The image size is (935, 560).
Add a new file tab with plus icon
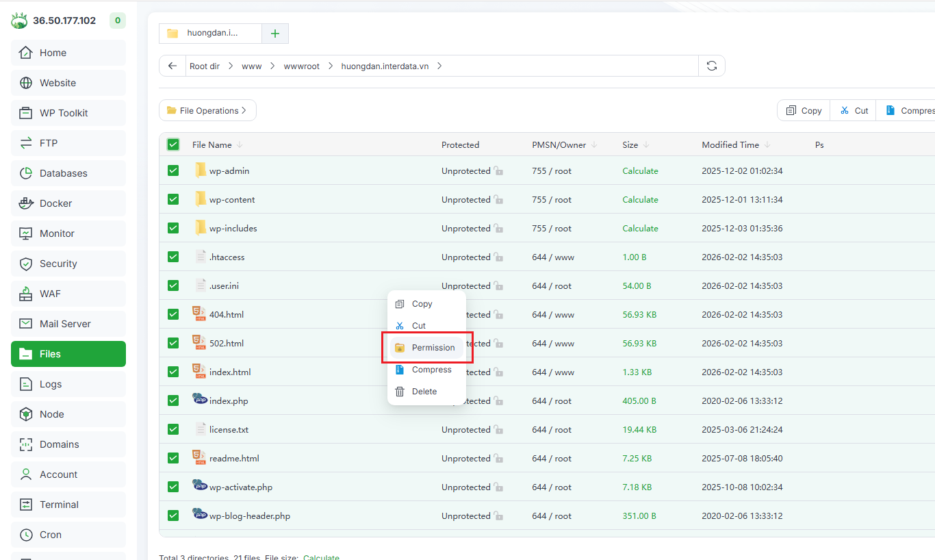point(275,33)
